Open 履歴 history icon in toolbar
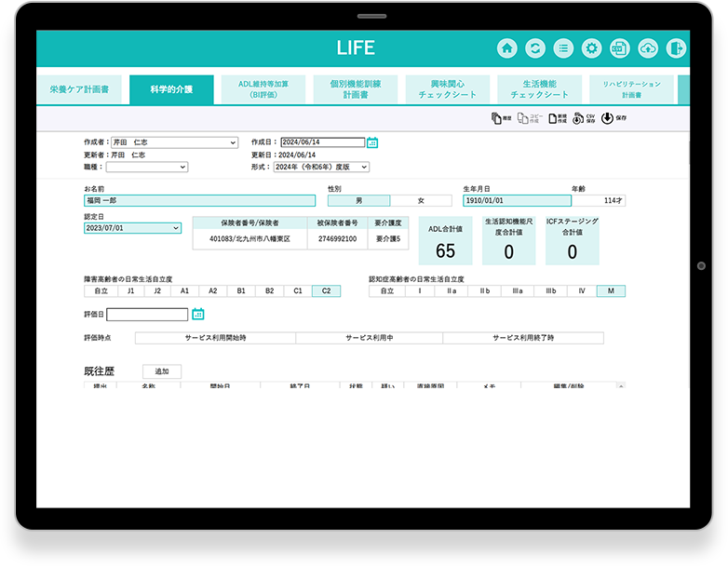The width and height of the screenshot is (728, 566). click(501, 118)
